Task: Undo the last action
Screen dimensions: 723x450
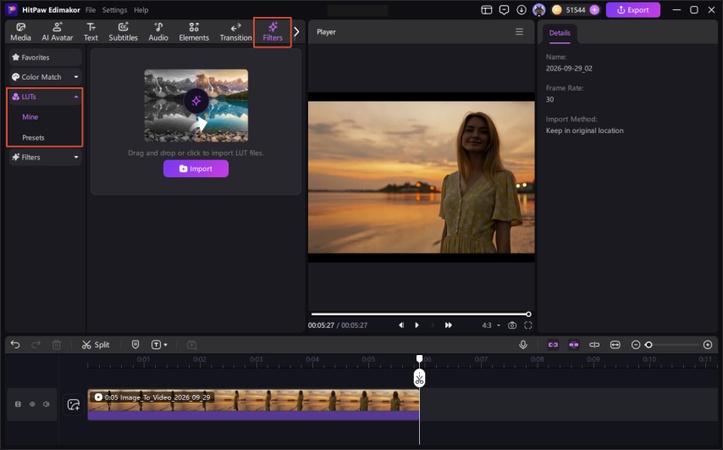Action: pos(15,344)
